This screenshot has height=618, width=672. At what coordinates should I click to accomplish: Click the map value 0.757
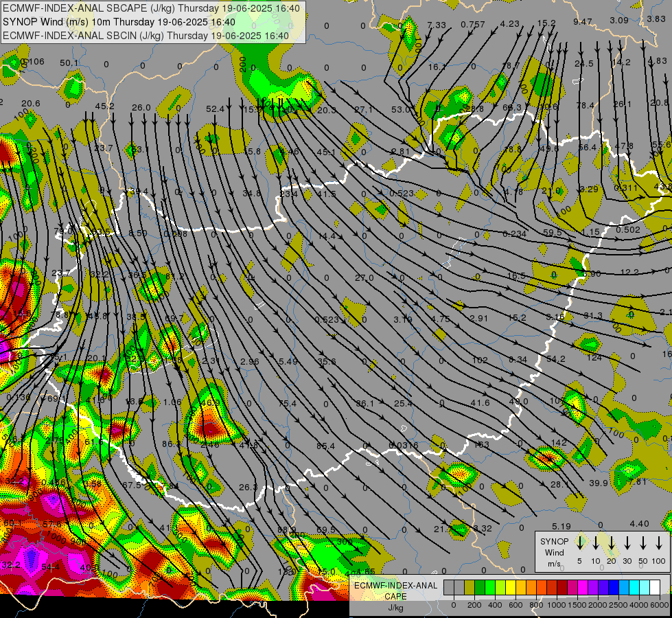(x=473, y=25)
